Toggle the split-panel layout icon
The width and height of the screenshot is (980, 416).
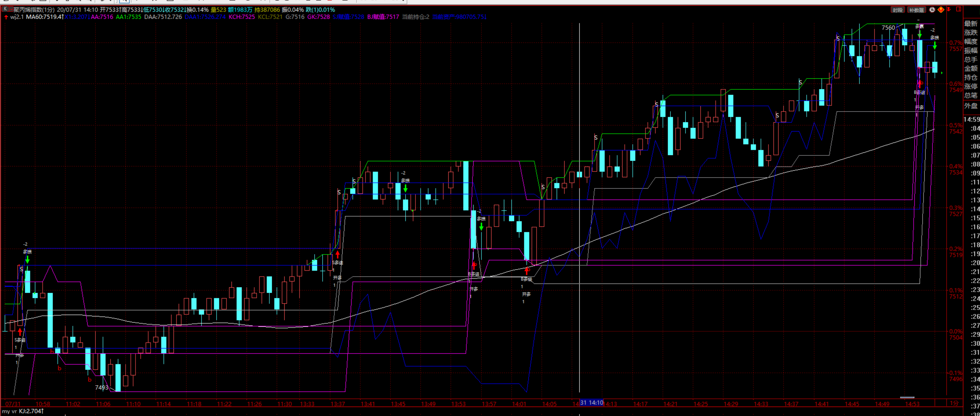(959, 9)
